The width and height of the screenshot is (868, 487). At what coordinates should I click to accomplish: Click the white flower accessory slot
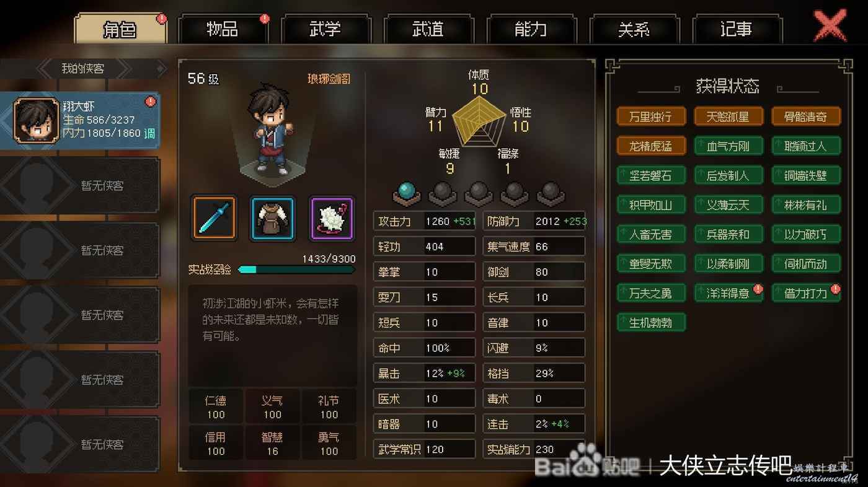pos(332,218)
